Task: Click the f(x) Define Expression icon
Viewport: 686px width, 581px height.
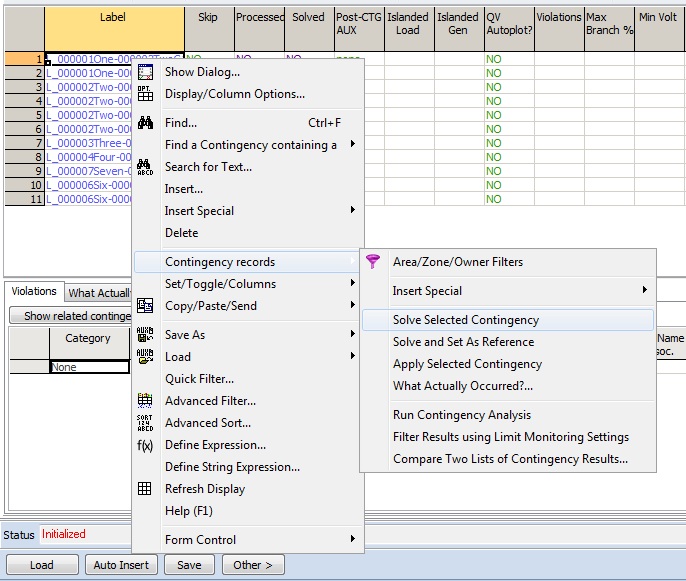Action: point(145,445)
